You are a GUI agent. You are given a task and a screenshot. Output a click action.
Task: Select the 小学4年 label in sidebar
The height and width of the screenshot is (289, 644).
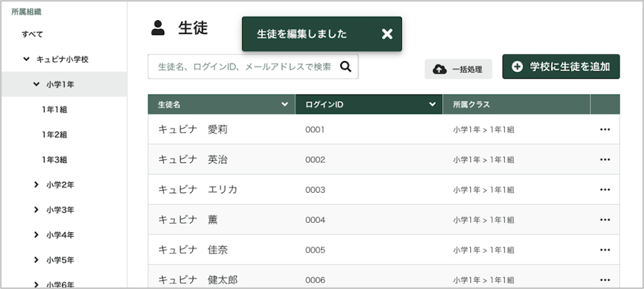pos(60,235)
